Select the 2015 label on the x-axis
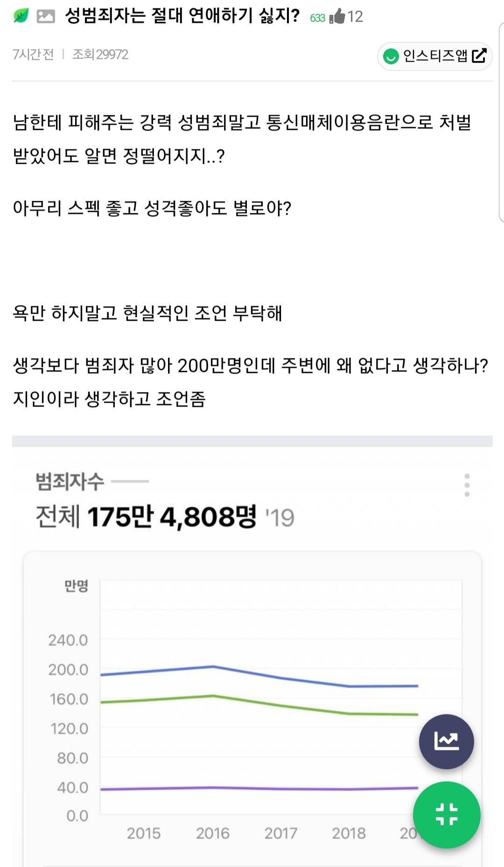Viewport: 504px width, 867px height. (x=144, y=833)
